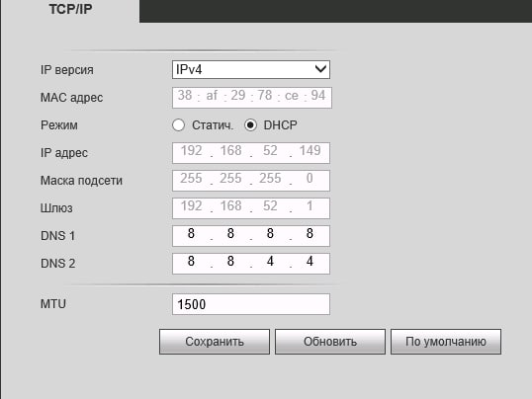The width and height of the screenshot is (532, 399).
Task: Click the Статич. label text
Action: pos(213,125)
